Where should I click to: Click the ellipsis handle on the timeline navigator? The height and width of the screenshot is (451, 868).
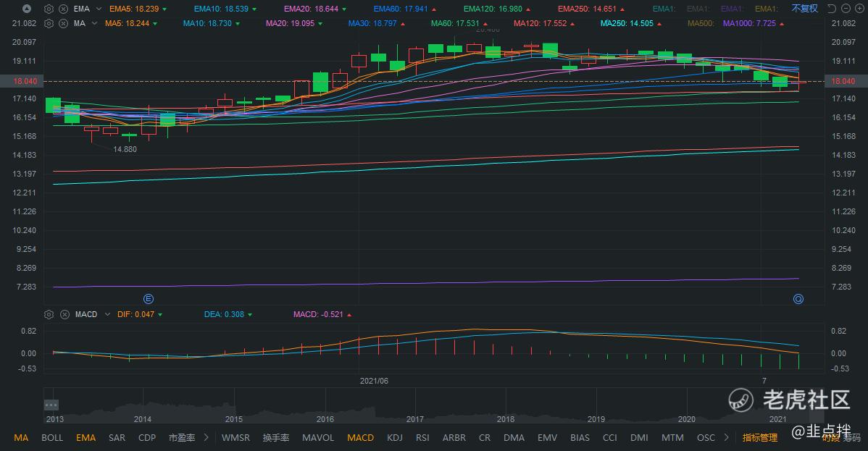(51, 405)
